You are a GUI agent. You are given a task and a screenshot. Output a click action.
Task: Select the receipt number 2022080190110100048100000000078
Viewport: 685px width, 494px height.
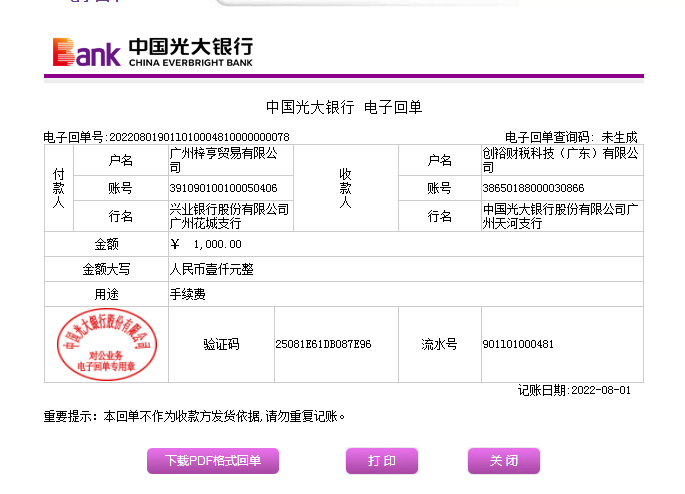click(x=199, y=137)
